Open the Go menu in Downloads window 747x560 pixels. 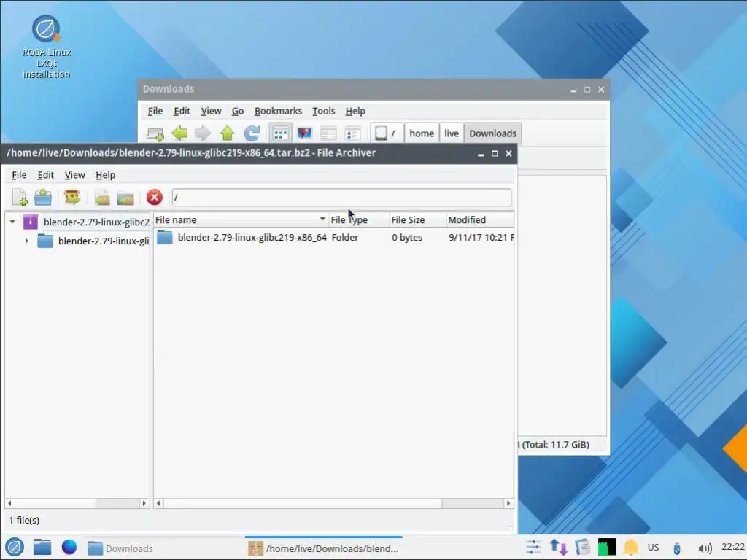click(x=238, y=111)
